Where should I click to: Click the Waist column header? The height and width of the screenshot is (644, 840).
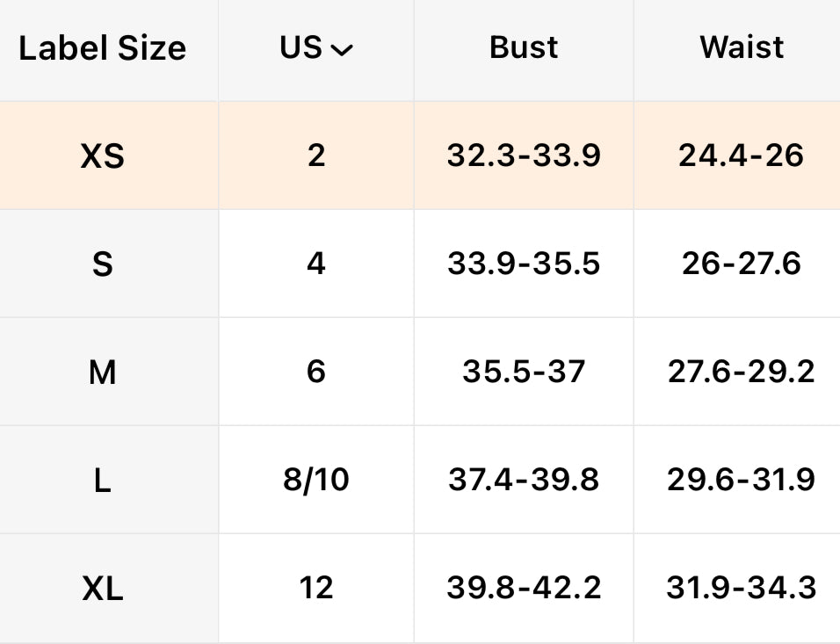742,47
